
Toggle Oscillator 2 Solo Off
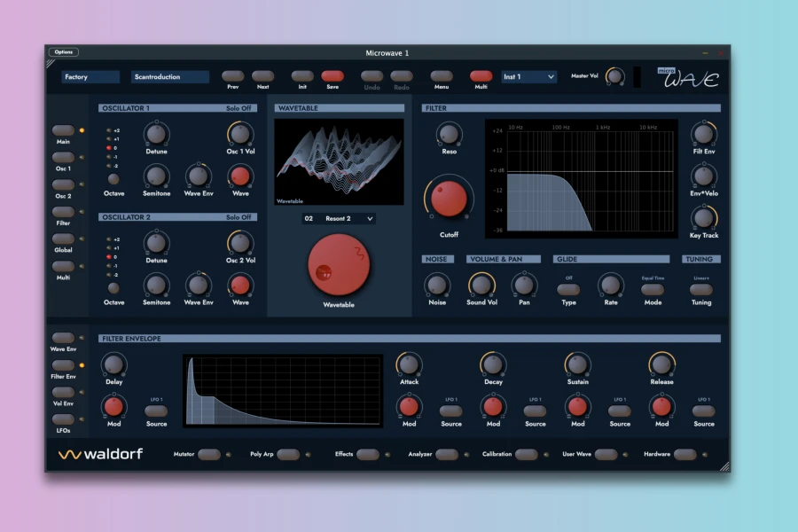[239, 217]
